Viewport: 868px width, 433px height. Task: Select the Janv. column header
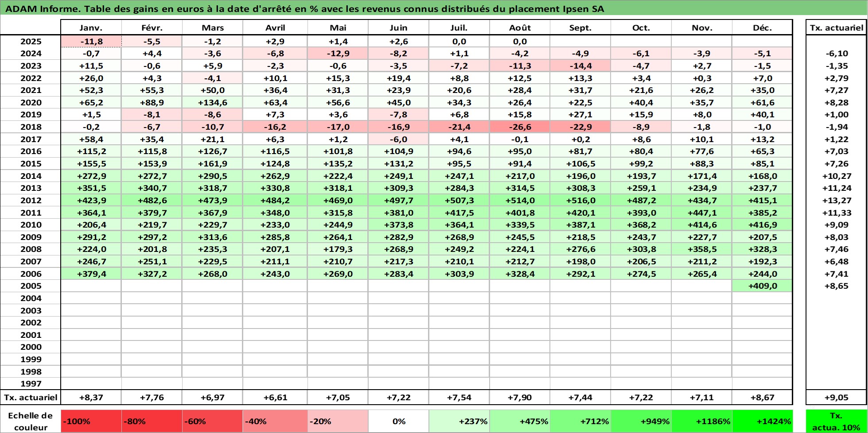pyautogui.click(x=91, y=27)
